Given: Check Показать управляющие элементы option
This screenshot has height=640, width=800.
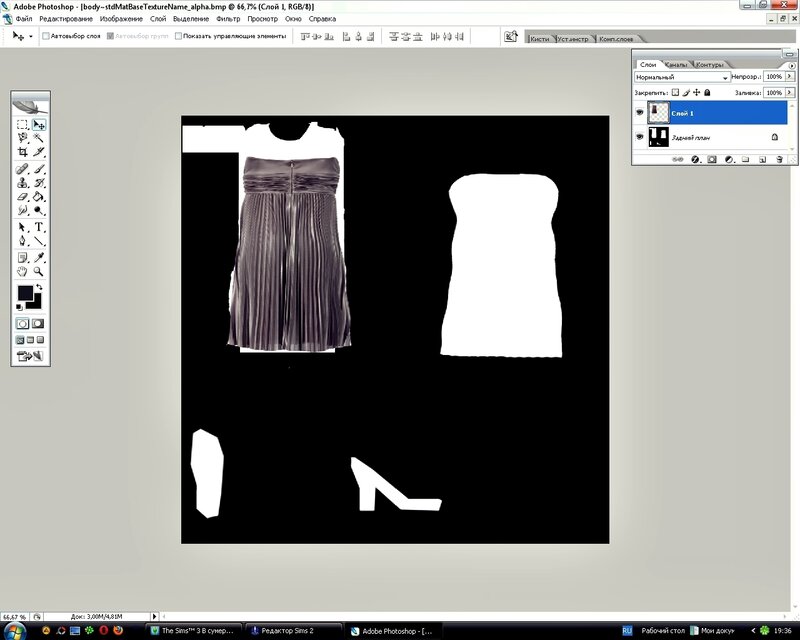Looking at the screenshot, I should 179,36.
